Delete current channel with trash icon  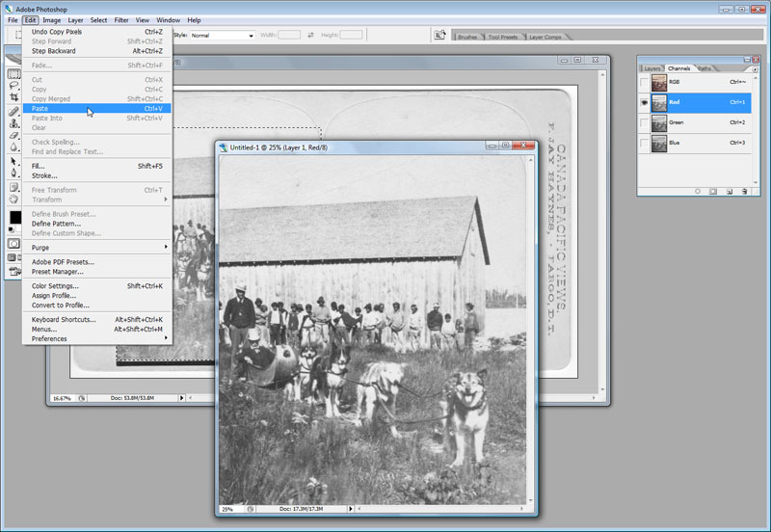tap(744, 192)
